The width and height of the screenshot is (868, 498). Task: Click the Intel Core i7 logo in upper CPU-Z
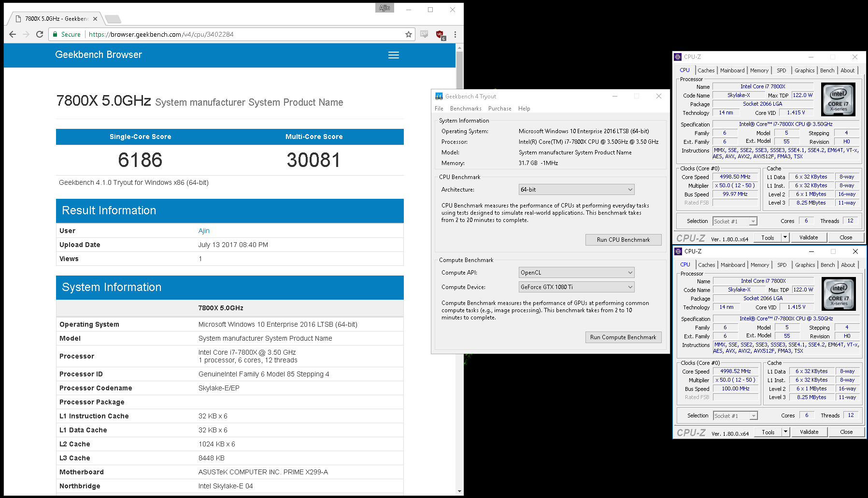pos(839,99)
